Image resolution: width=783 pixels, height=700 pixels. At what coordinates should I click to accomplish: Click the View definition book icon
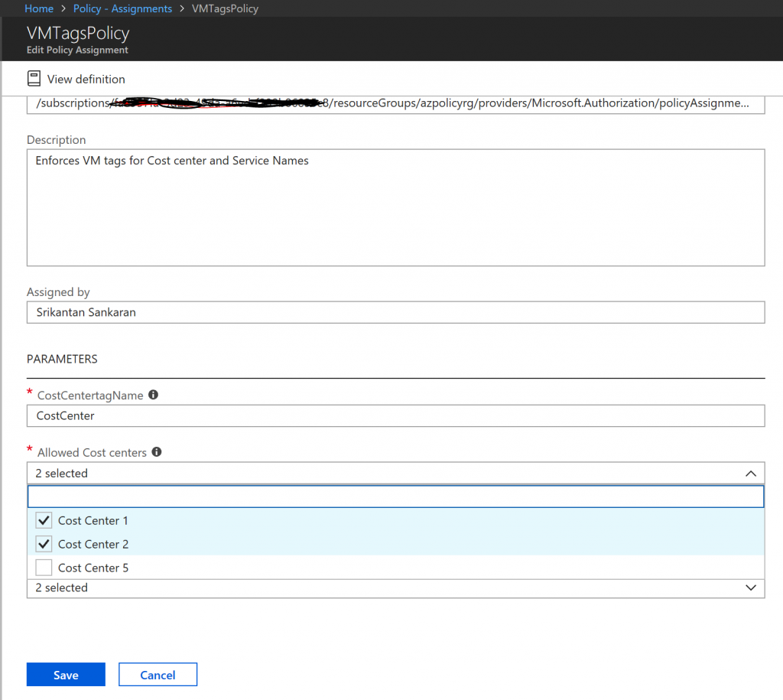pos(34,79)
